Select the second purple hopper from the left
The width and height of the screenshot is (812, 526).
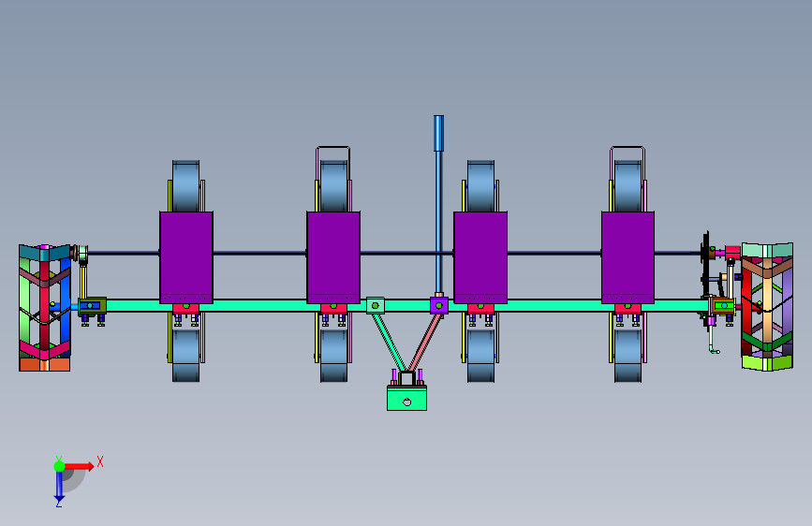333,257
